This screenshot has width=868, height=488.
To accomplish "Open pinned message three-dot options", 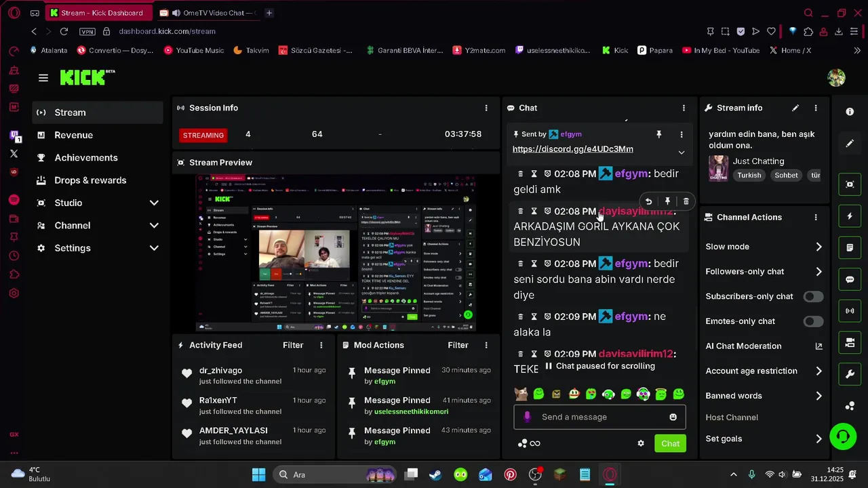I will [681, 134].
